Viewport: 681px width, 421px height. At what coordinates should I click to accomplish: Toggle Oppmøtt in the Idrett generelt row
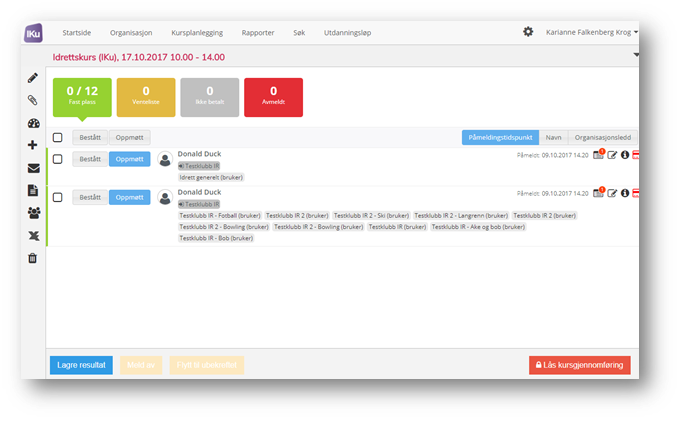tap(129, 159)
